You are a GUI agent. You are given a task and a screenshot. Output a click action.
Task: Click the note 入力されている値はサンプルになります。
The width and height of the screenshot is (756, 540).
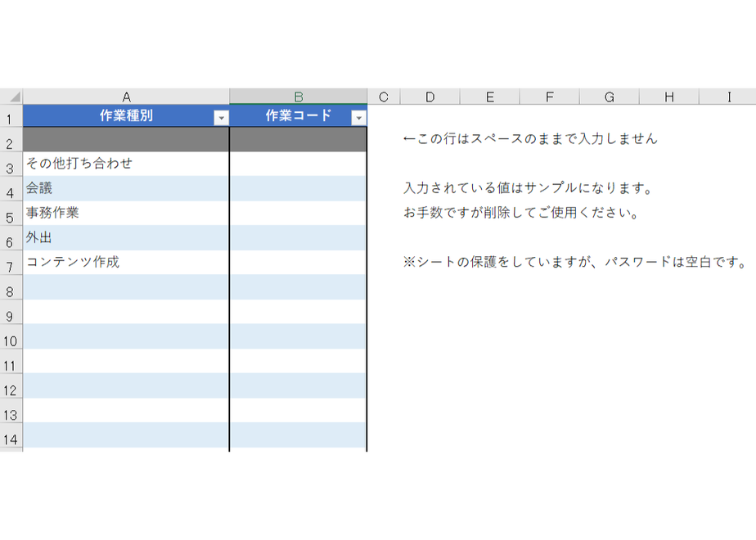click(x=528, y=188)
